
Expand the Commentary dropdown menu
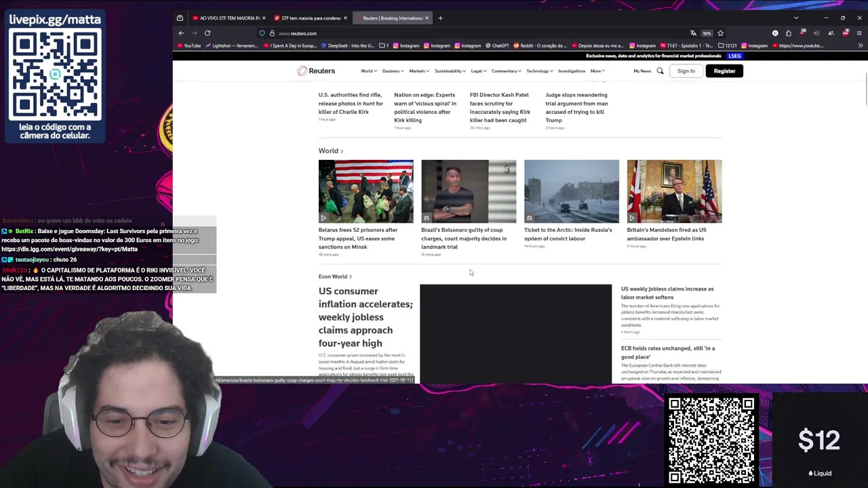point(507,70)
